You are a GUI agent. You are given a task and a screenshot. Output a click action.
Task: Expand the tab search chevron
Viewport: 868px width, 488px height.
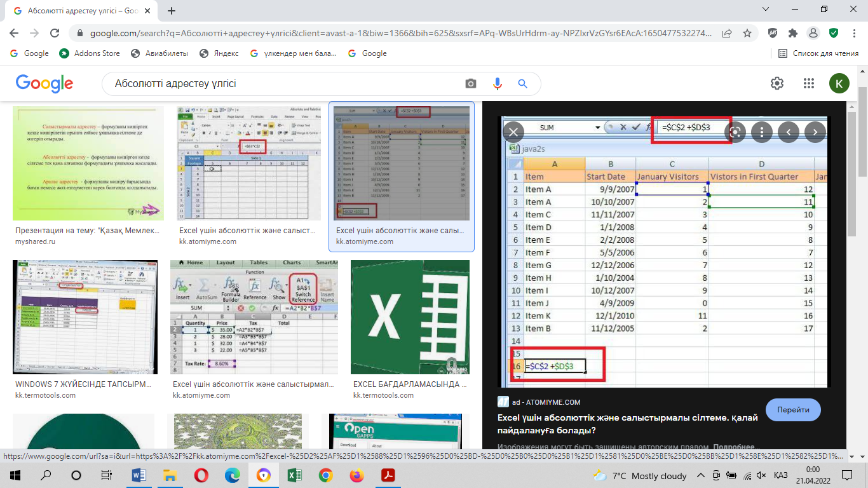[x=766, y=10]
